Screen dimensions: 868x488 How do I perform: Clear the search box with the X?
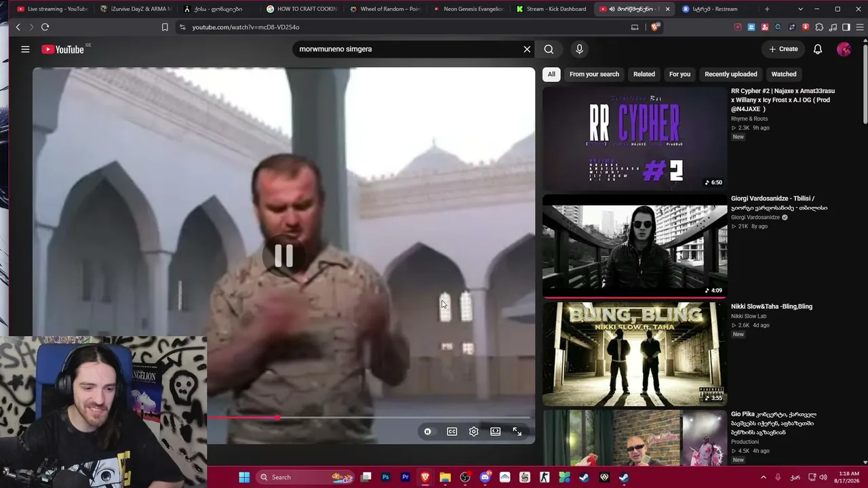[527, 49]
